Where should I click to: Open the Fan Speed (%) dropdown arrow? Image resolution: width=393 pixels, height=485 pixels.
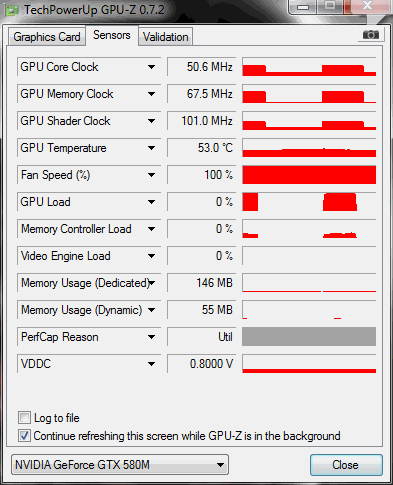tap(151, 175)
